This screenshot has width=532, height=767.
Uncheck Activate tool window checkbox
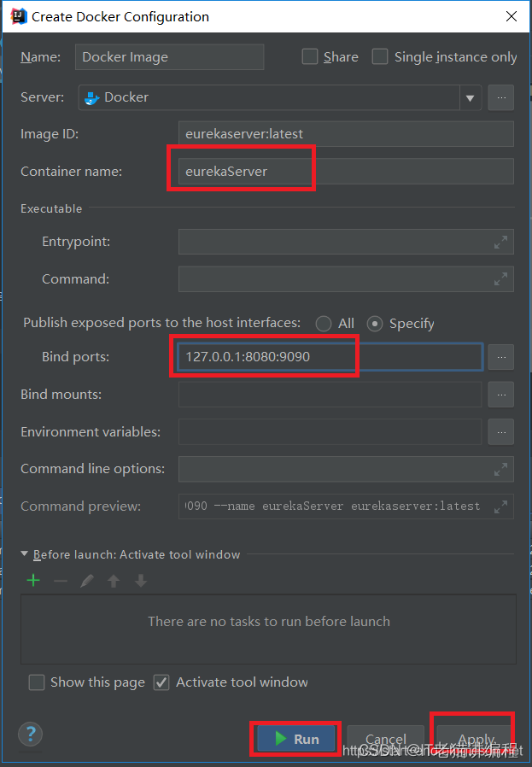point(161,682)
